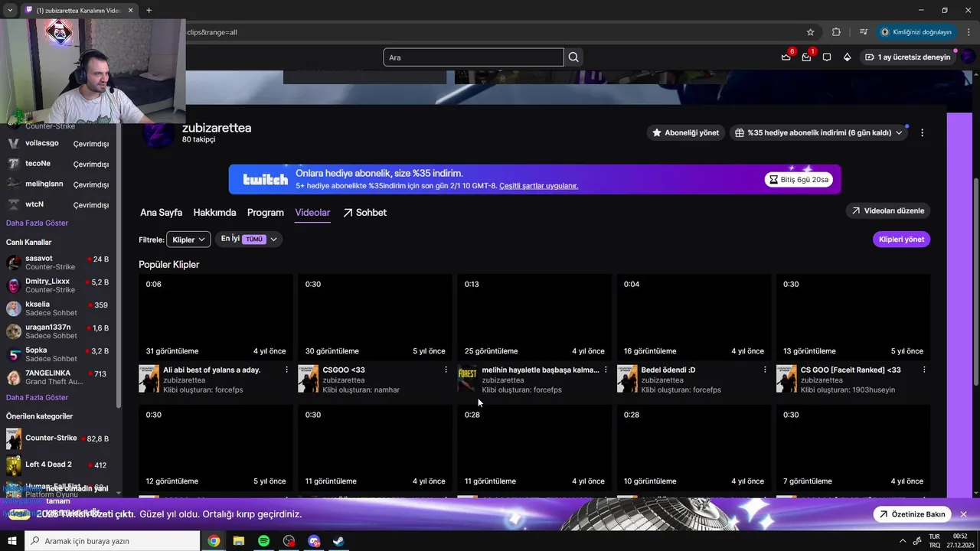Open the Chrome extensions puzzle icon

point(836,32)
